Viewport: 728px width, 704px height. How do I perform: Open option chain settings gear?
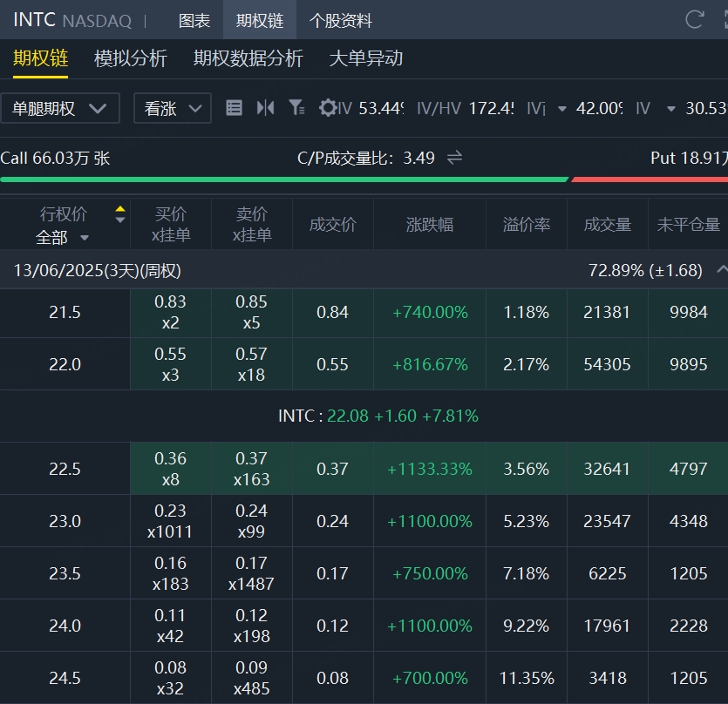[327, 108]
